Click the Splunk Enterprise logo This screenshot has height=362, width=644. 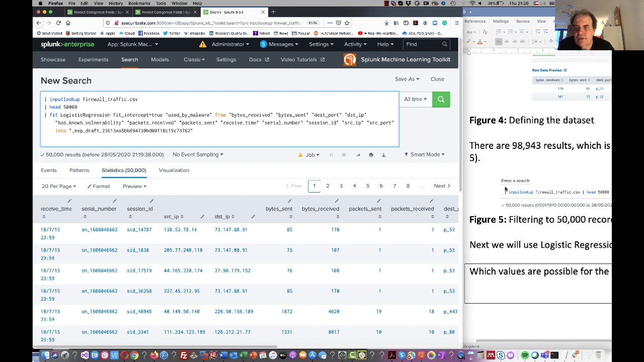point(67,44)
